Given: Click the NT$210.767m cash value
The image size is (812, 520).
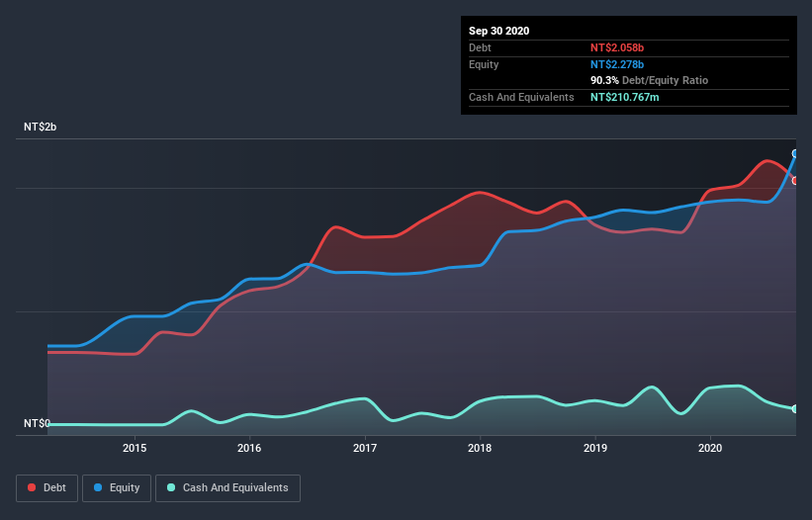Looking at the screenshot, I should tap(624, 97).
